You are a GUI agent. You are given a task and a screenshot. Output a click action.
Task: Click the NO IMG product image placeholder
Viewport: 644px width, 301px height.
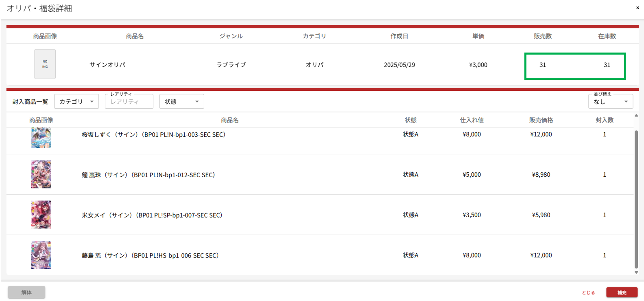45,64
